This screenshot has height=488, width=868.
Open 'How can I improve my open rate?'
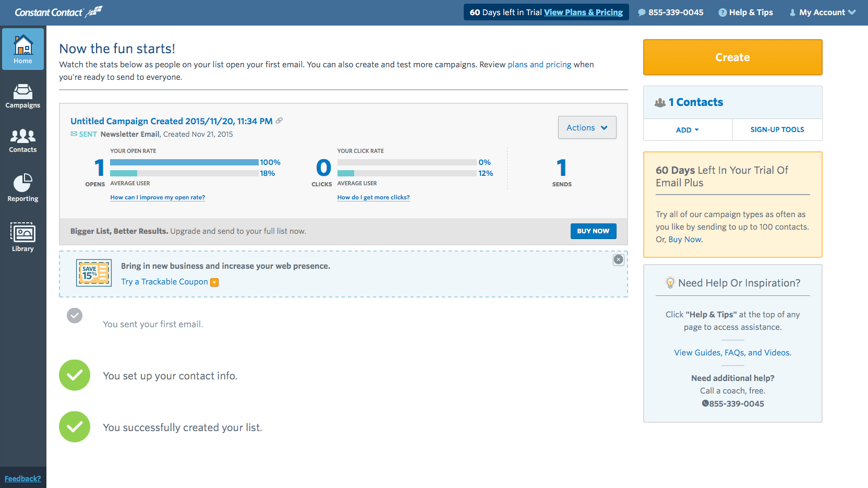click(x=158, y=197)
